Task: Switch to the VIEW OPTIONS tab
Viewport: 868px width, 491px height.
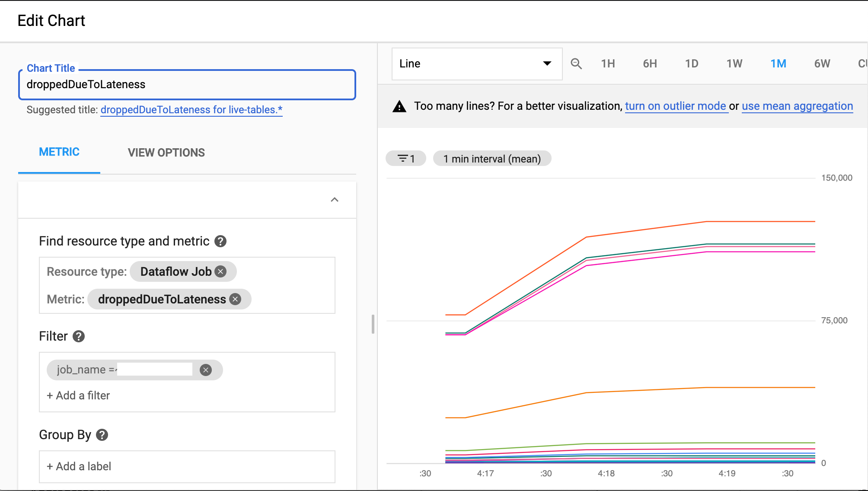Action: 166,153
